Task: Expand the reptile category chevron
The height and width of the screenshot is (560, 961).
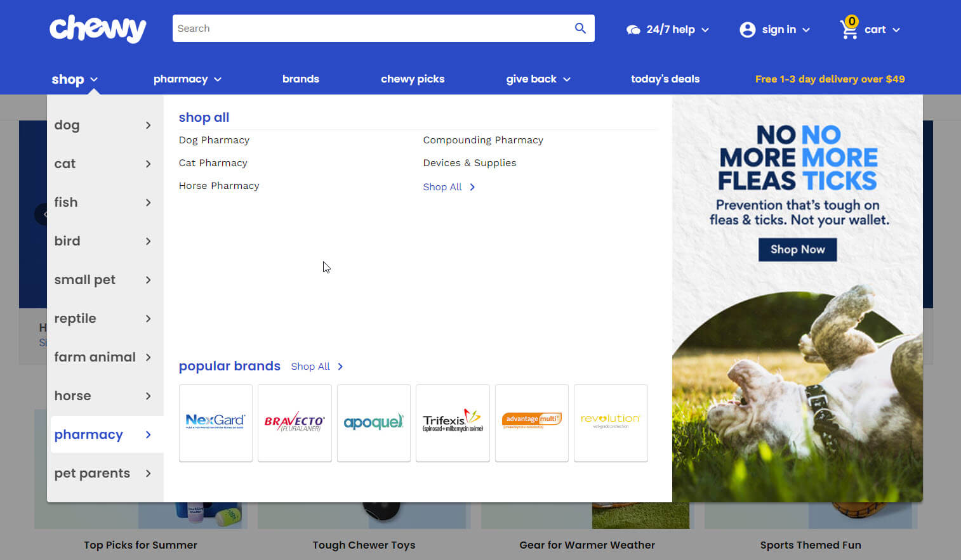Action: click(x=148, y=319)
